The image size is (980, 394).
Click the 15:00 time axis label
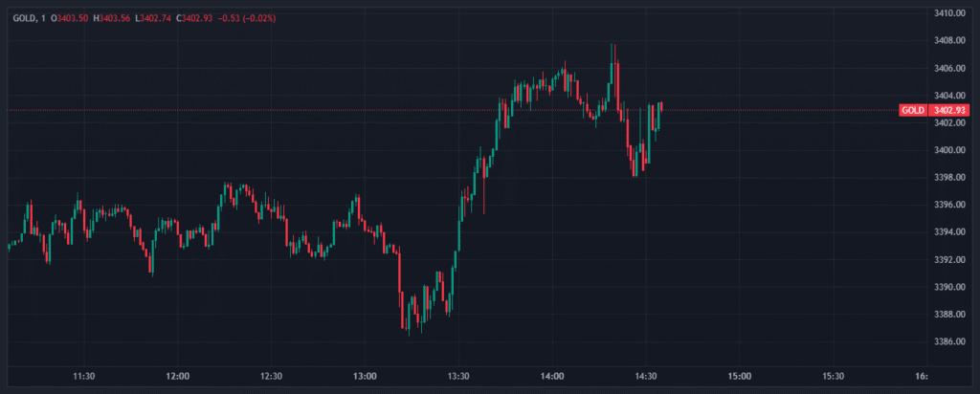click(x=740, y=377)
